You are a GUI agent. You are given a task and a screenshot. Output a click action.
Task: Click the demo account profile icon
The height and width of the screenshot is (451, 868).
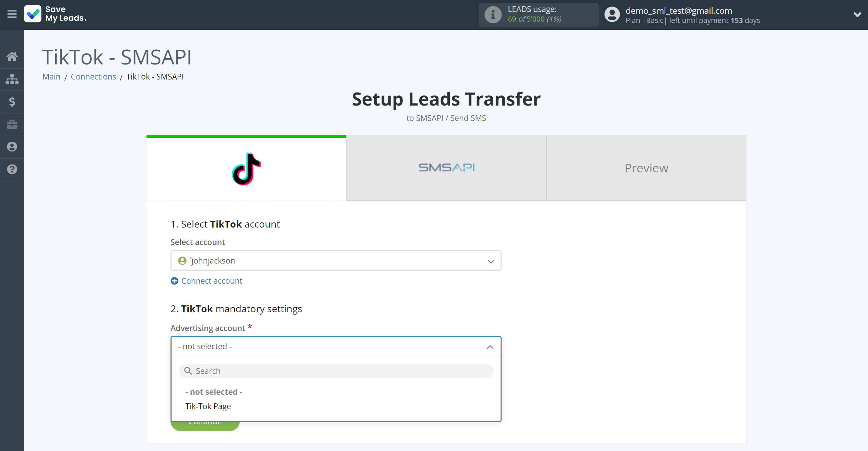tap(611, 14)
